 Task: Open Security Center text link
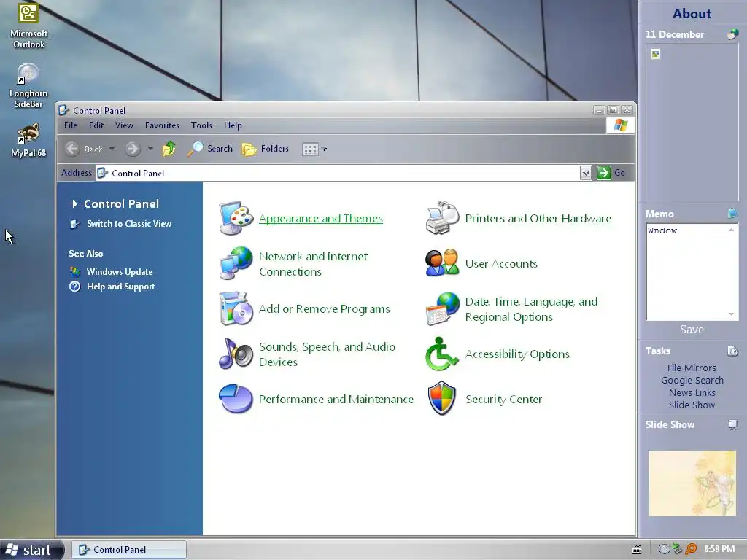pyautogui.click(x=503, y=400)
